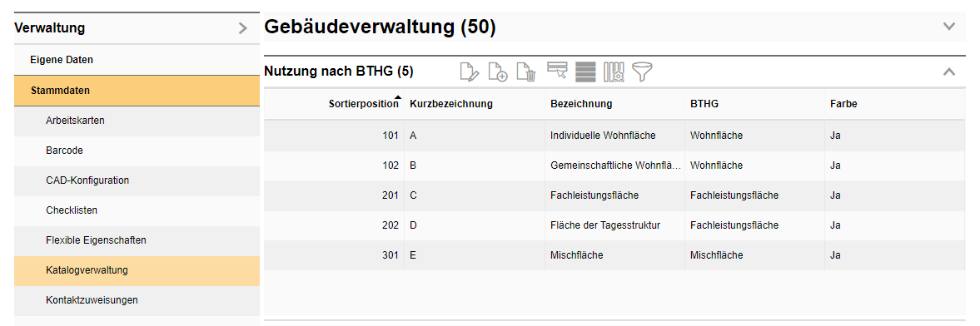
Task: Open the column configuration gear icon
Action: tap(614, 72)
